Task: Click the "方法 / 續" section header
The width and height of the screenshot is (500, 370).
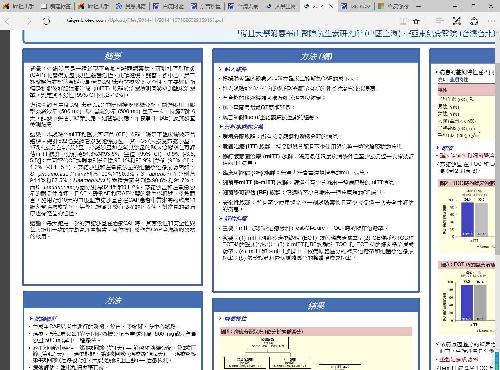Action: [x=316, y=56]
